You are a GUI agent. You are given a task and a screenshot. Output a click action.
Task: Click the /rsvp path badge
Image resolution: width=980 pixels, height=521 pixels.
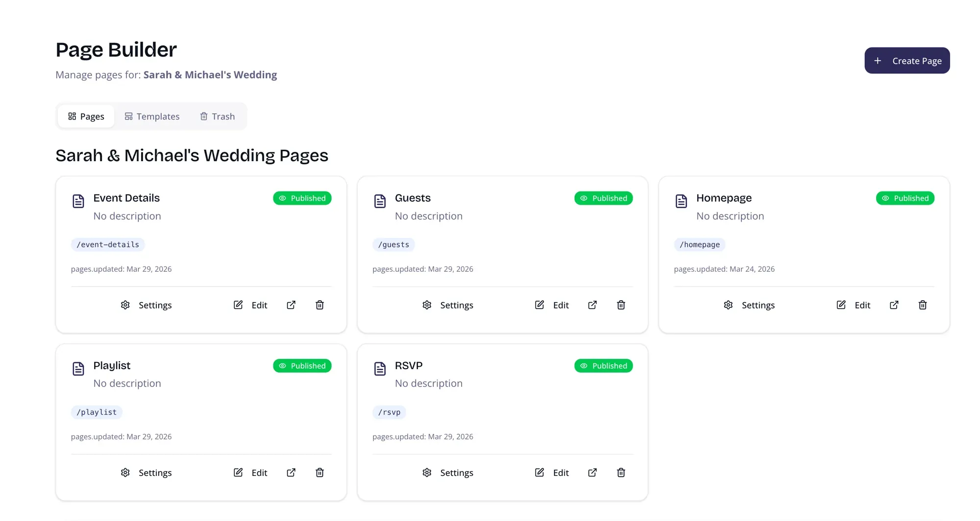[389, 412]
